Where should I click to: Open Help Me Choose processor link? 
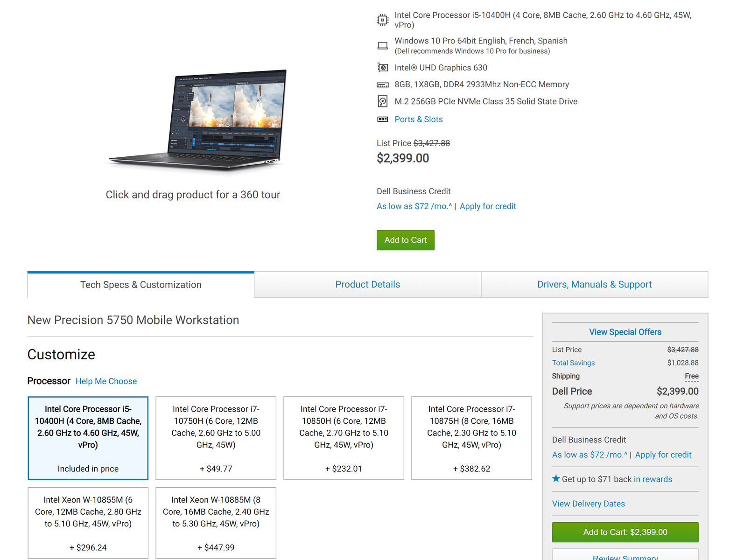coord(106,381)
